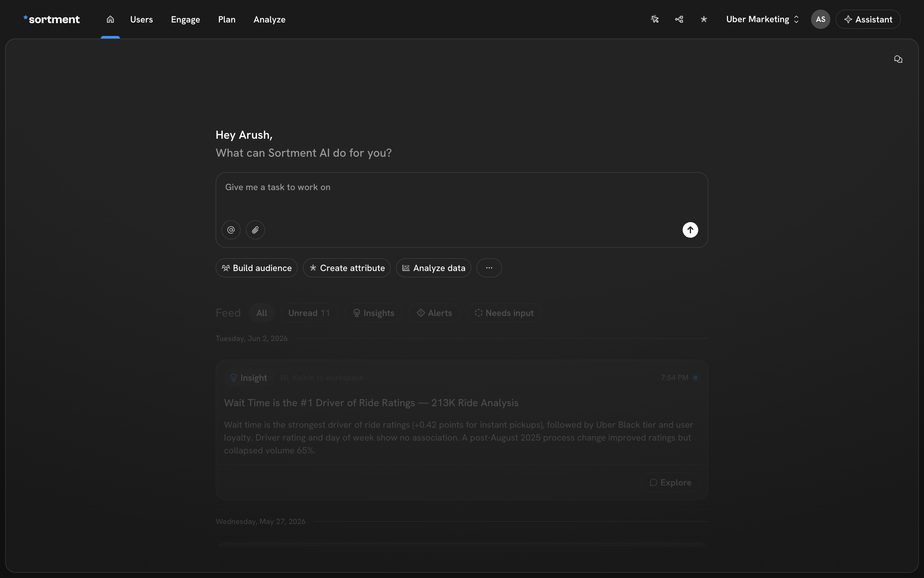Expand the Uber Marketing workspace switcher
The image size is (924, 578).
(x=763, y=19)
